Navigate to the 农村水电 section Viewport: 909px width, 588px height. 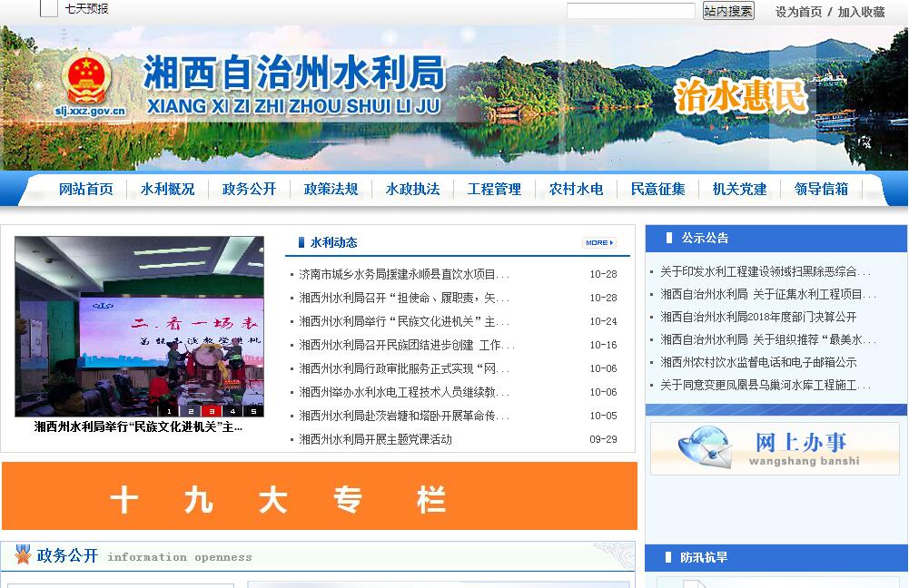pos(576,190)
